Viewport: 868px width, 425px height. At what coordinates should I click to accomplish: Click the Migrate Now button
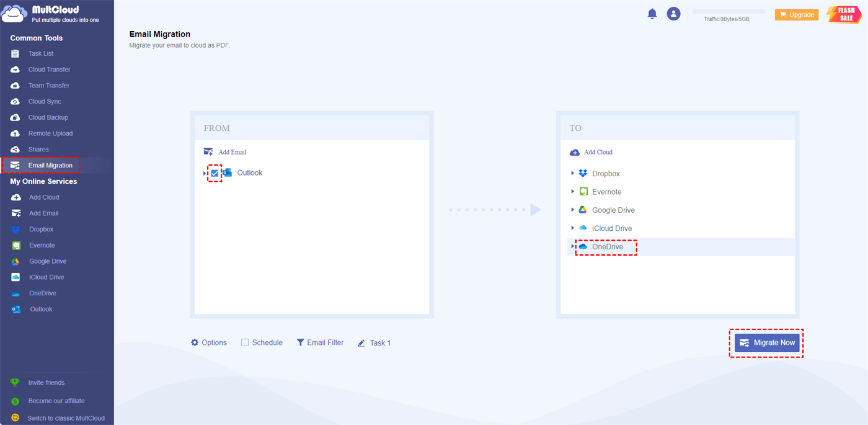[767, 342]
